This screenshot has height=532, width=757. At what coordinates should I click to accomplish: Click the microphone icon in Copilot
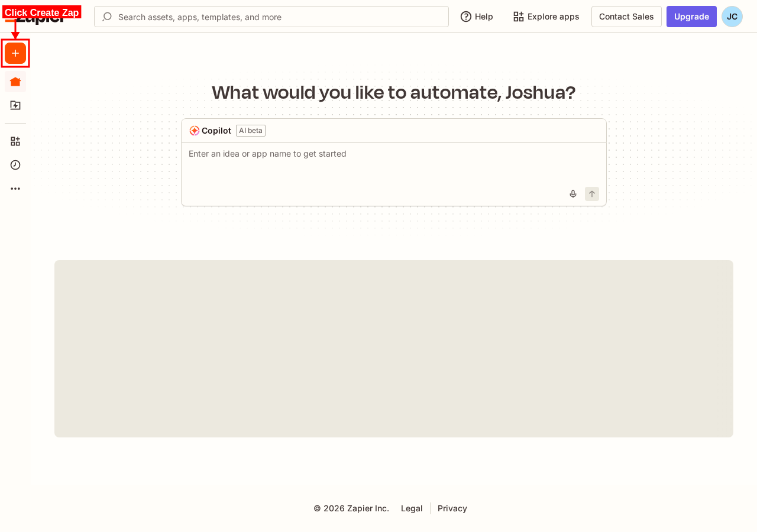[572, 193]
